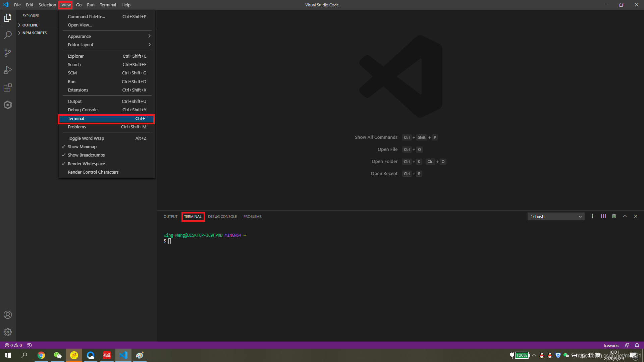Kill the terminal using the trash icon
644x362 pixels.
click(614, 216)
